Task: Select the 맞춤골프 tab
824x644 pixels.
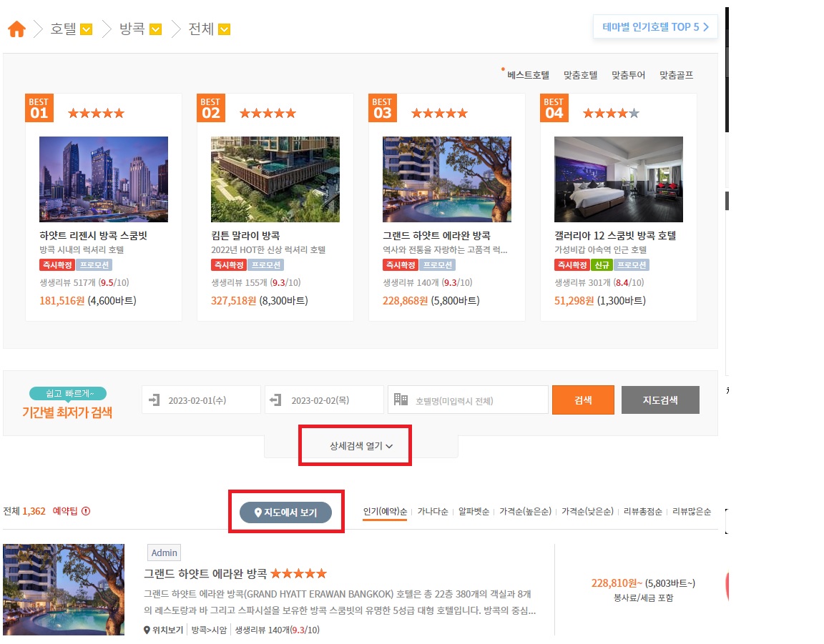Action: [677, 75]
